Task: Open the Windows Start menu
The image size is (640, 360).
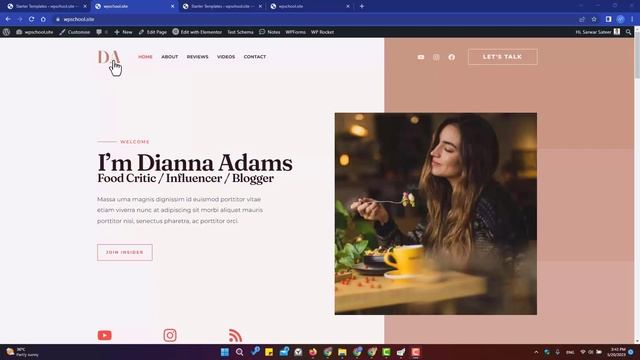Action: click(x=224, y=352)
